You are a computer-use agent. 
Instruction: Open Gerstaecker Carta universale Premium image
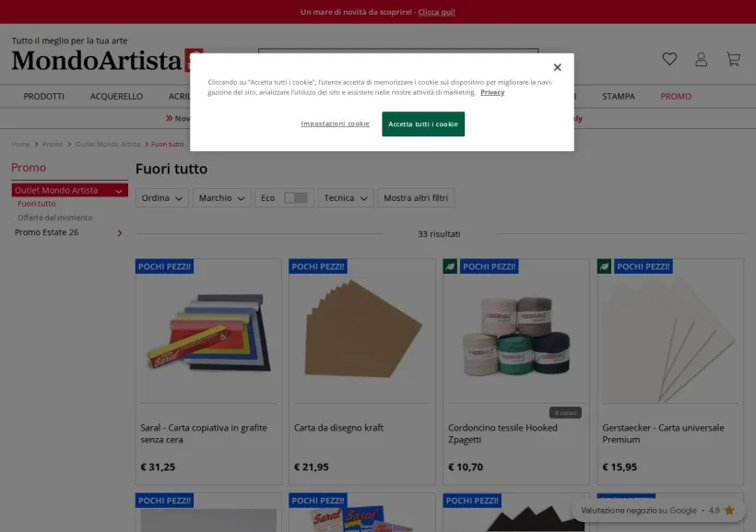(670, 337)
